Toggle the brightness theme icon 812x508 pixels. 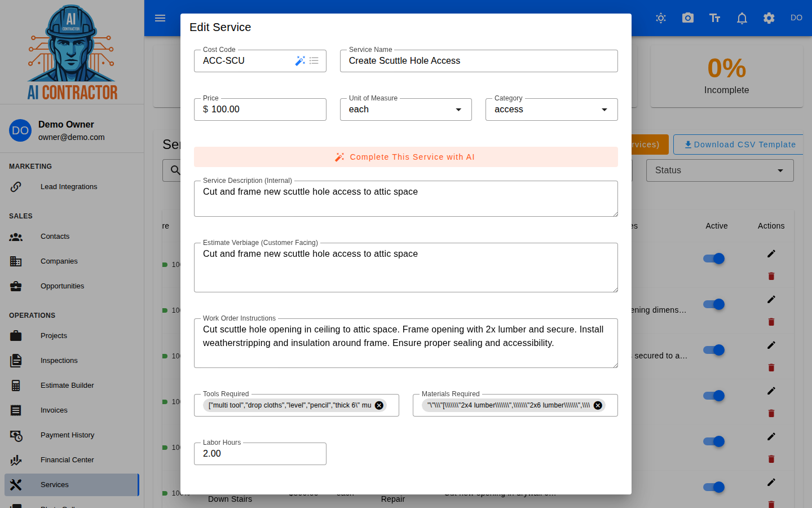(x=661, y=18)
